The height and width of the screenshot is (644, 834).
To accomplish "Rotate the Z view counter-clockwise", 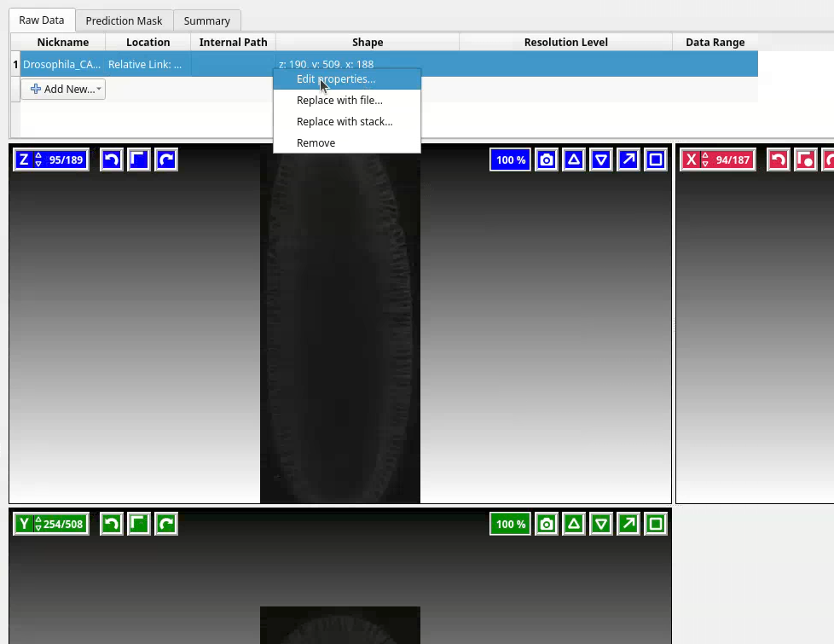I will coord(112,160).
